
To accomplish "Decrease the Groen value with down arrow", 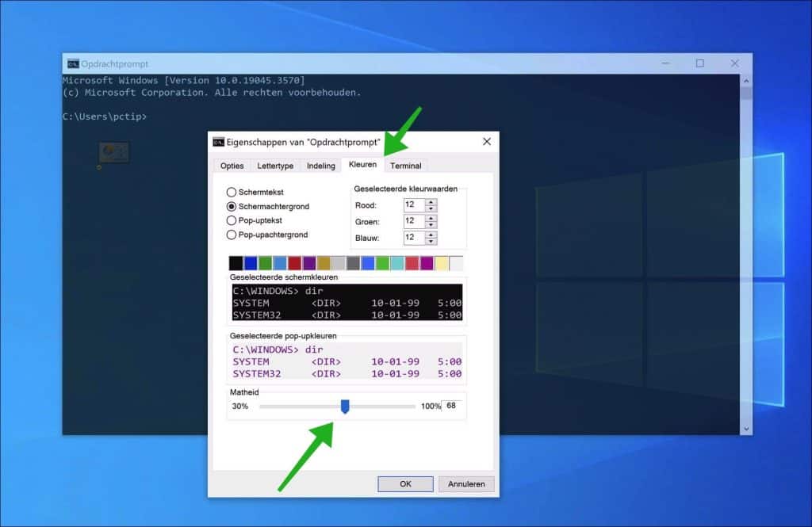I will [x=431, y=225].
